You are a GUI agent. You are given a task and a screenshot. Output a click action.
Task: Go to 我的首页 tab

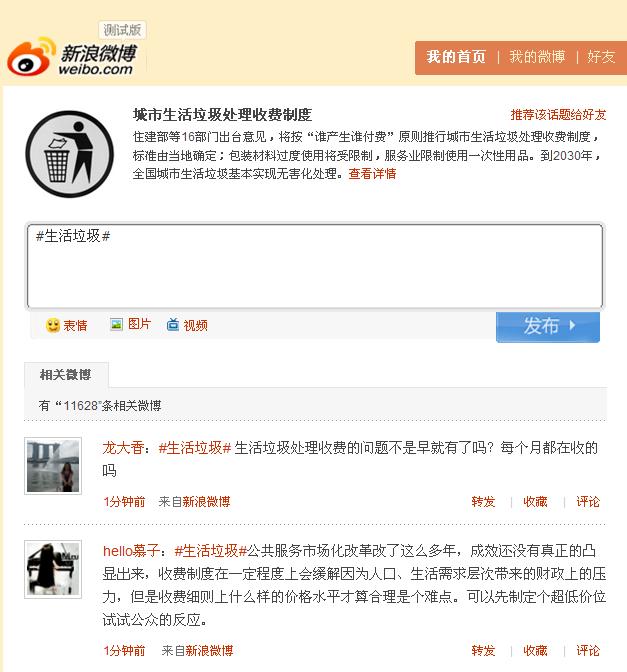pyautogui.click(x=456, y=57)
